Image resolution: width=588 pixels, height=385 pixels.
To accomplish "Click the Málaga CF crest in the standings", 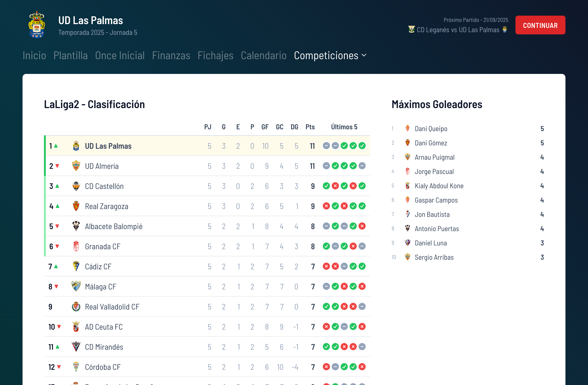I will [76, 286].
